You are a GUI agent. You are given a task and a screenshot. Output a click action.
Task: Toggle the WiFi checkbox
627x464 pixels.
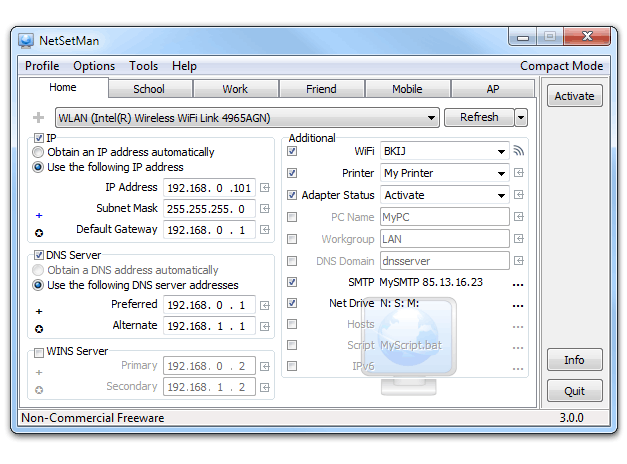pos(292,151)
